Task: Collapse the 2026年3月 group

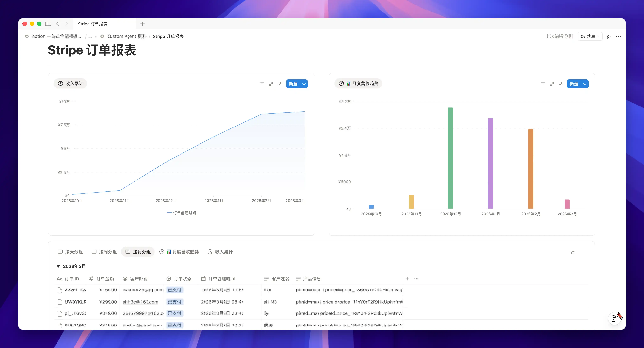Action: [x=58, y=266]
